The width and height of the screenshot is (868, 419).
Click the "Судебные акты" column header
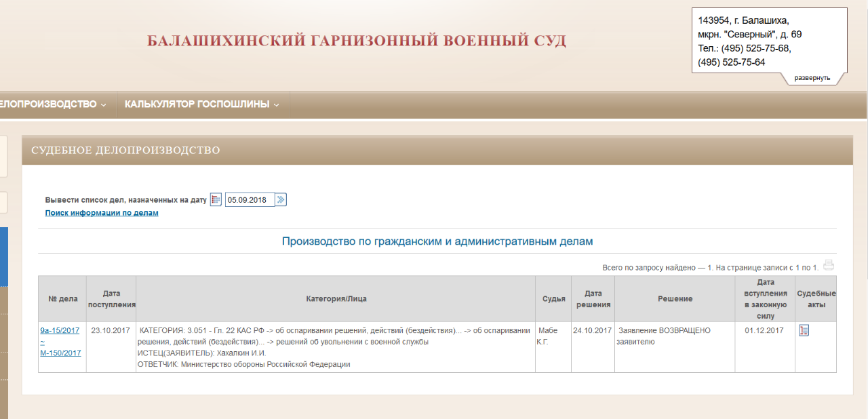816,299
